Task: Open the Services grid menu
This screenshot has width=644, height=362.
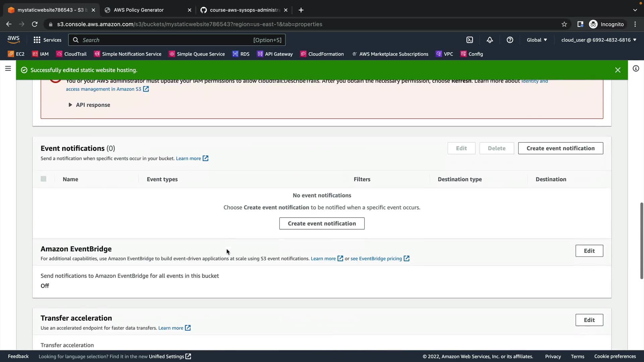Action: tap(47, 40)
